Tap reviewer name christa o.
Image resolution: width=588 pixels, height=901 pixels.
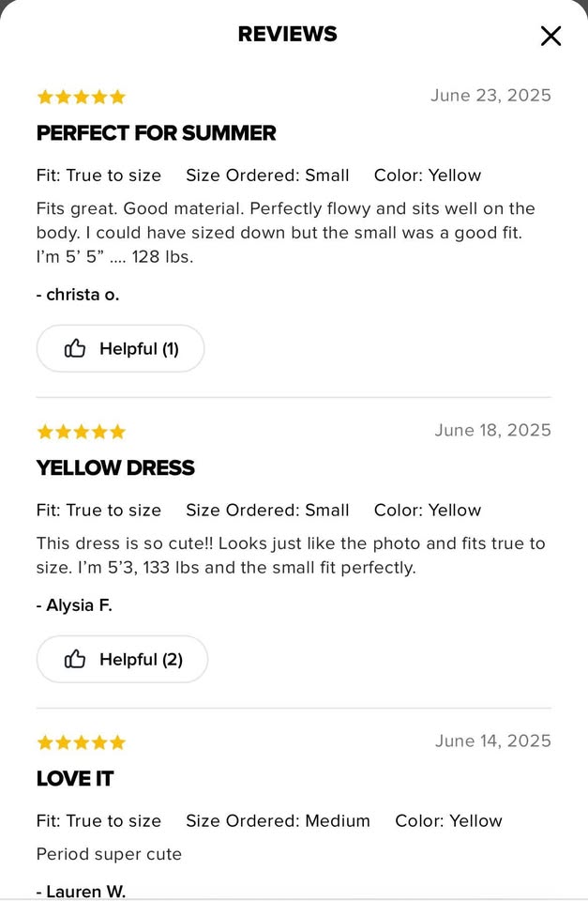pyautogui.click(x=78, y=294)
